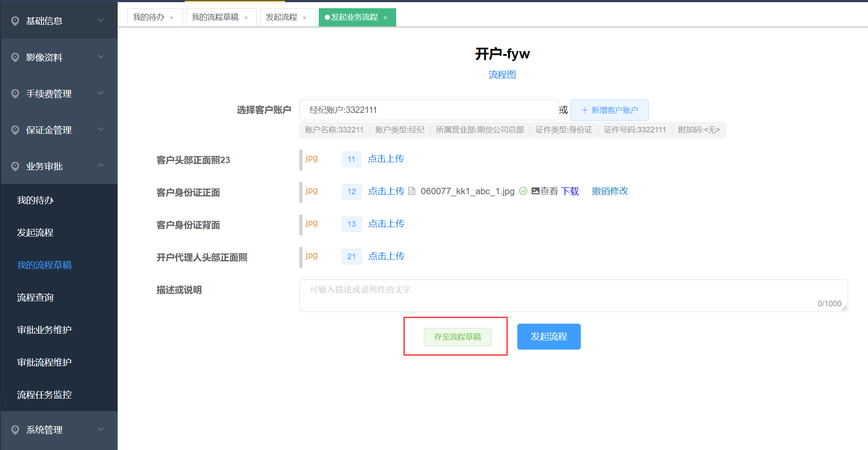
Task: Click the 下载 link
Action: [x=570, y=191]
